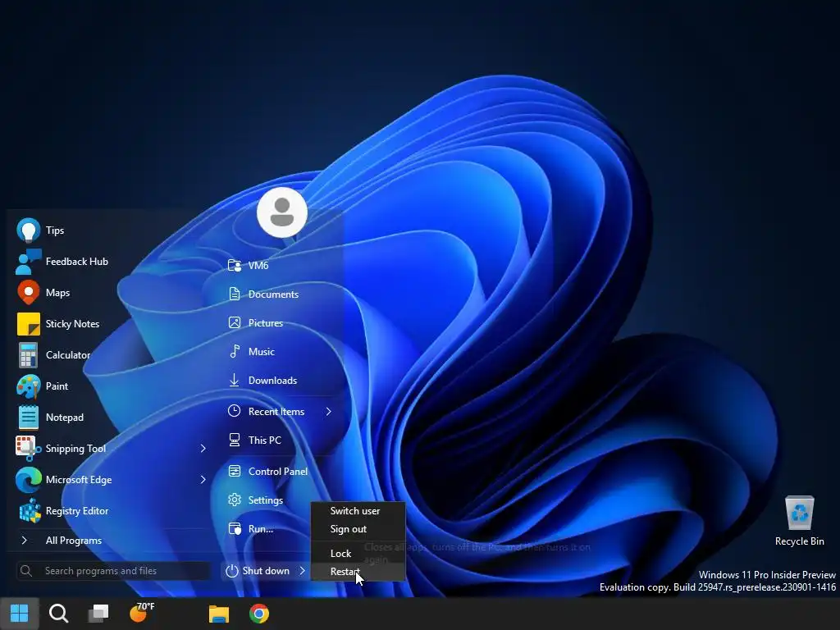This screenshot has width=840, height=630.
Task: Launch Google Chrome from the taskbar
Action: 259,614
